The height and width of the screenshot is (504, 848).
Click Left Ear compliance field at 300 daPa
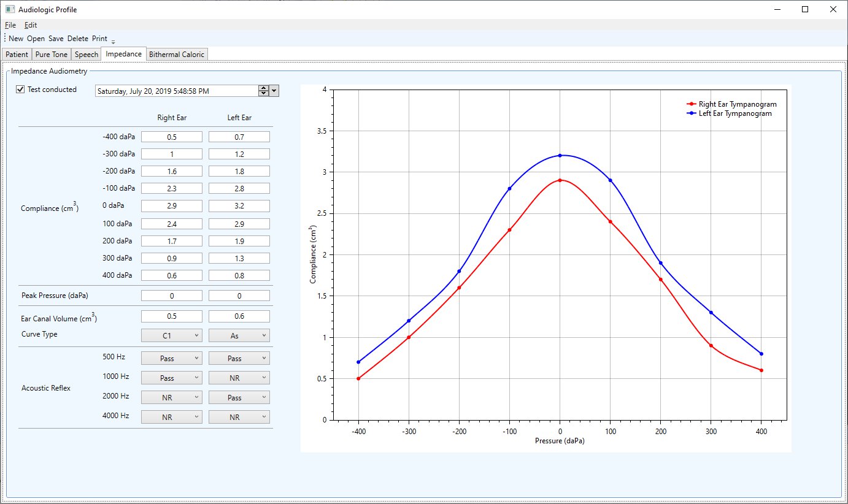click(x=239, y=258)
